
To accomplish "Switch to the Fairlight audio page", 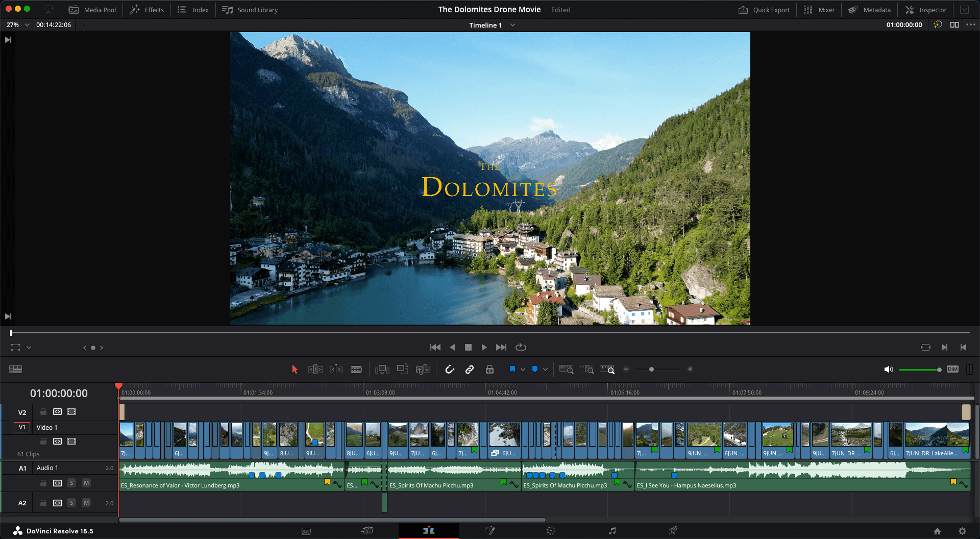I will pyautogui.click(x=612, y=531).
